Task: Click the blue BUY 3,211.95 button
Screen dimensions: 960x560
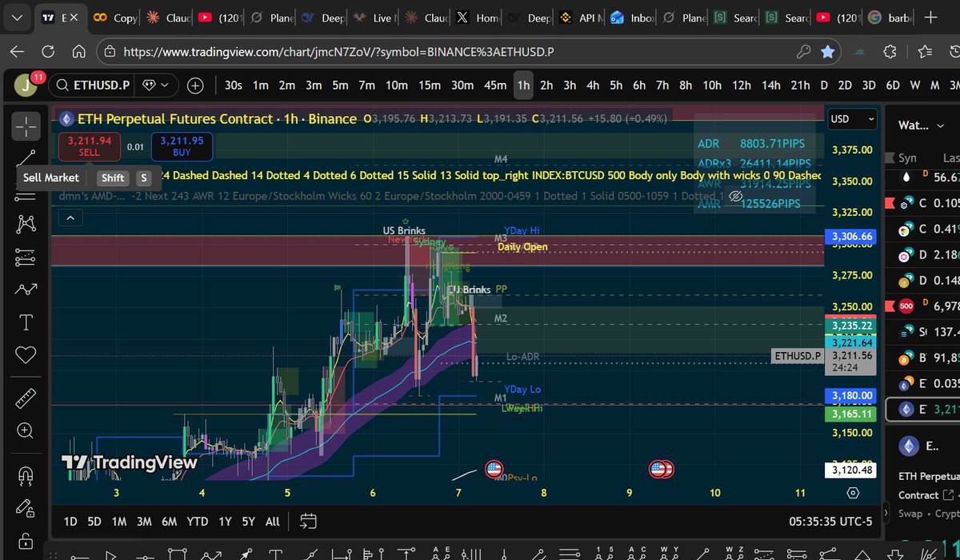Action: click(181, 146)
